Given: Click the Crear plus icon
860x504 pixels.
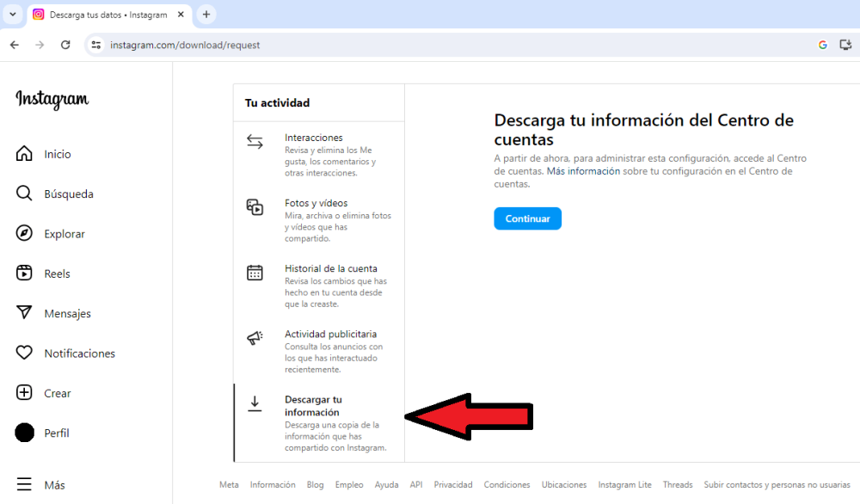Looking at the screenshot, I should point(24,393).
